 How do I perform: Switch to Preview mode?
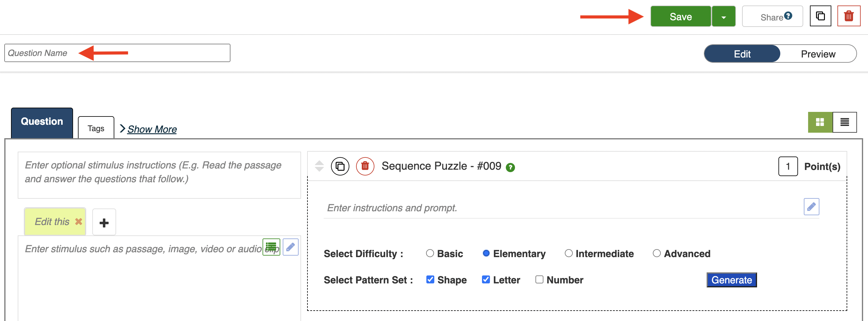pyautogui.click(x=818, y=54)
